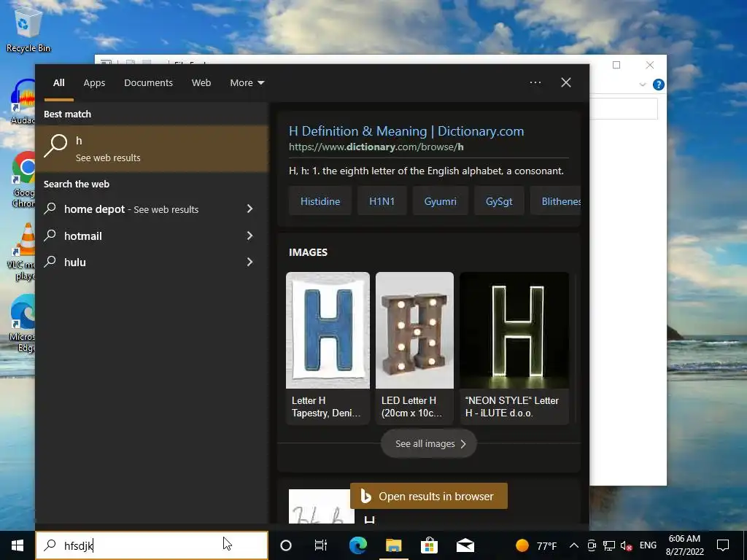The height and width of the screenshot is (560, 747).
Task: Open Microsoft Store from the taskbar
Action: tap(429, 545)
